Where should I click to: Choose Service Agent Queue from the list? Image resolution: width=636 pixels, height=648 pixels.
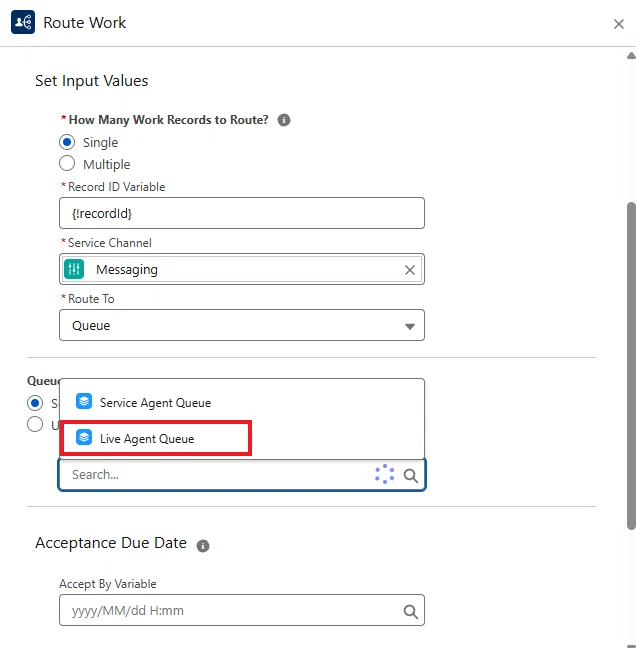pos(242,402)
